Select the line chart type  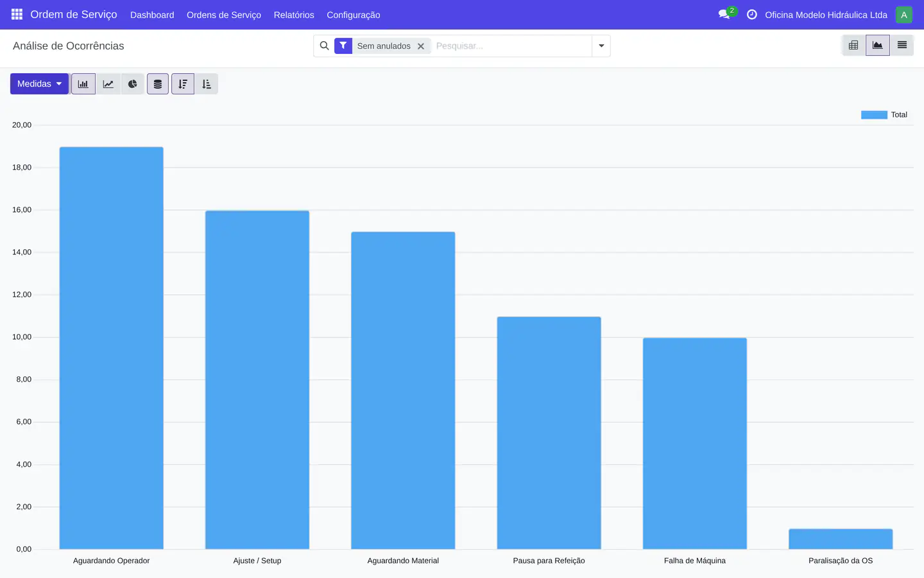click(108, 84)
